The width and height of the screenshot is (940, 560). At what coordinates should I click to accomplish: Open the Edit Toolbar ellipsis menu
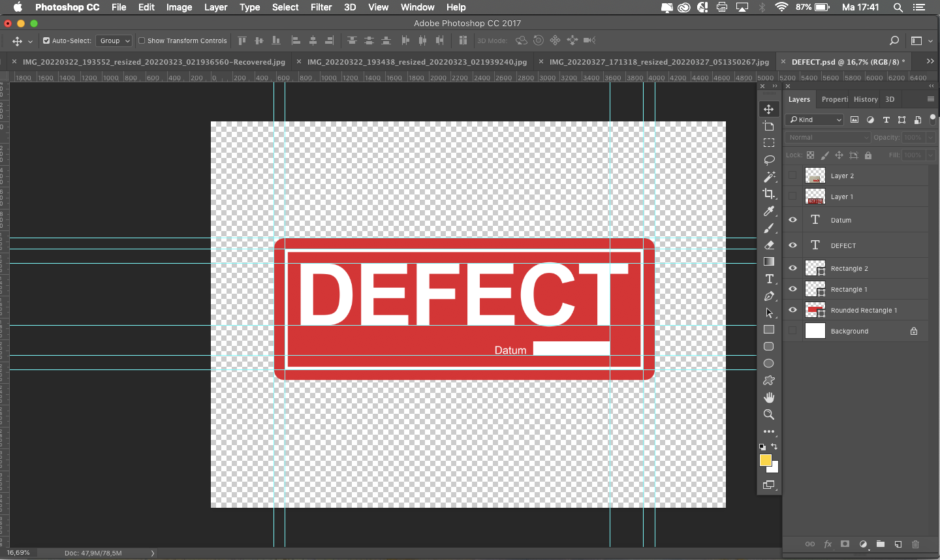coord(769,431)
